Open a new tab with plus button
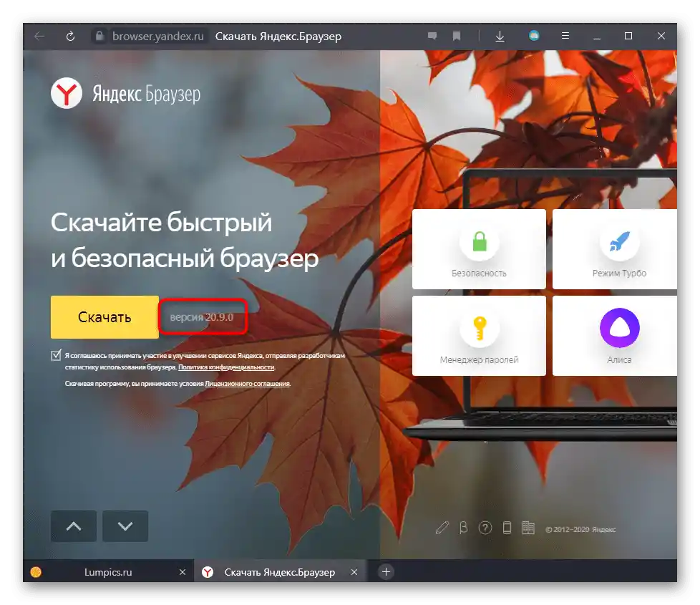The image size is (700, 605). (x=387, y=572)
